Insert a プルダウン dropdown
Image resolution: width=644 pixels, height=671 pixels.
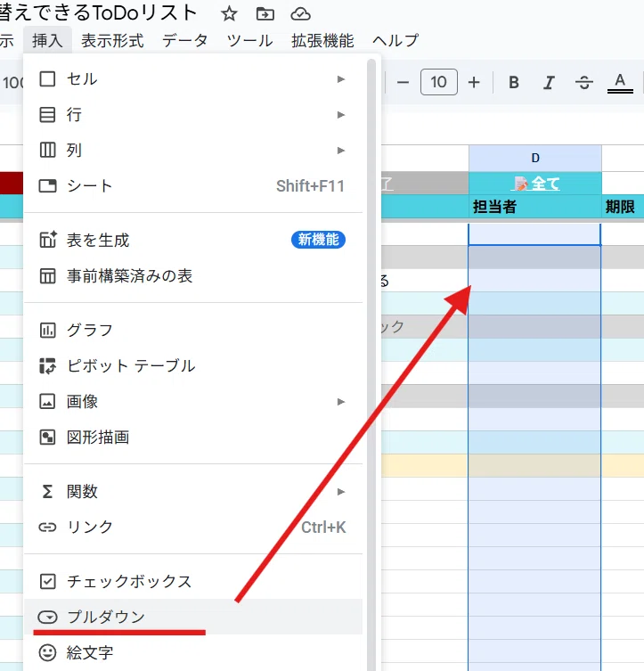pos(193,617)
